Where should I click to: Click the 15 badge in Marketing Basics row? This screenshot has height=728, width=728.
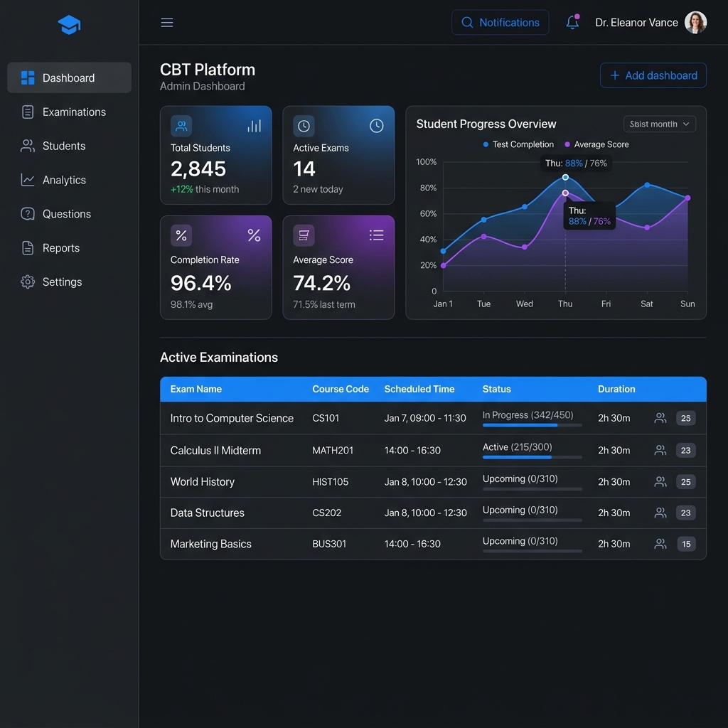[686, 544]
